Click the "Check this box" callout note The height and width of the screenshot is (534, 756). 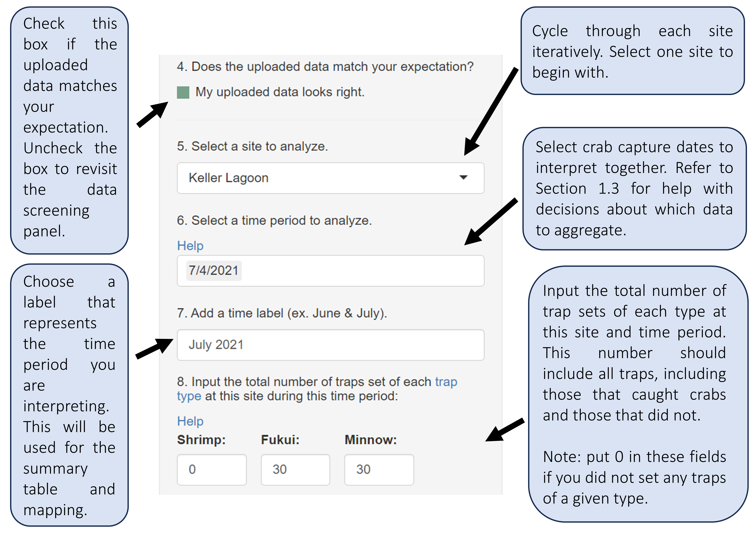(x=69, y=130)
